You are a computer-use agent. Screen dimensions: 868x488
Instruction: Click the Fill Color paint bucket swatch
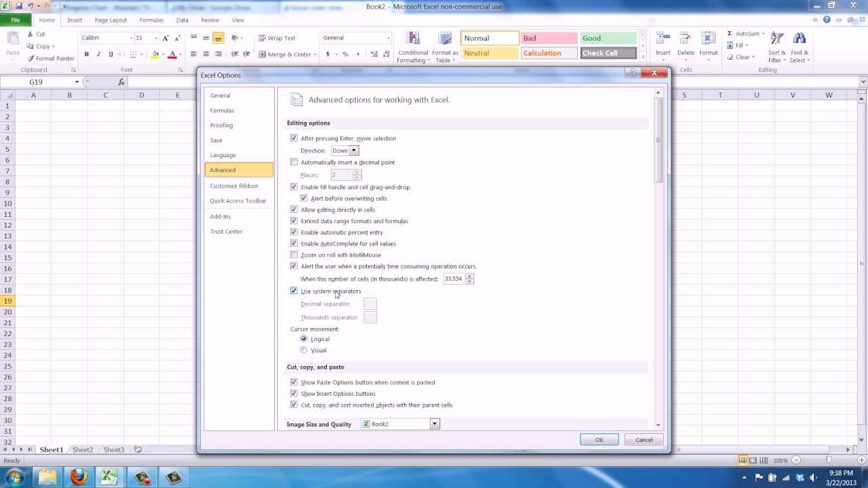(x=155, y=54)
